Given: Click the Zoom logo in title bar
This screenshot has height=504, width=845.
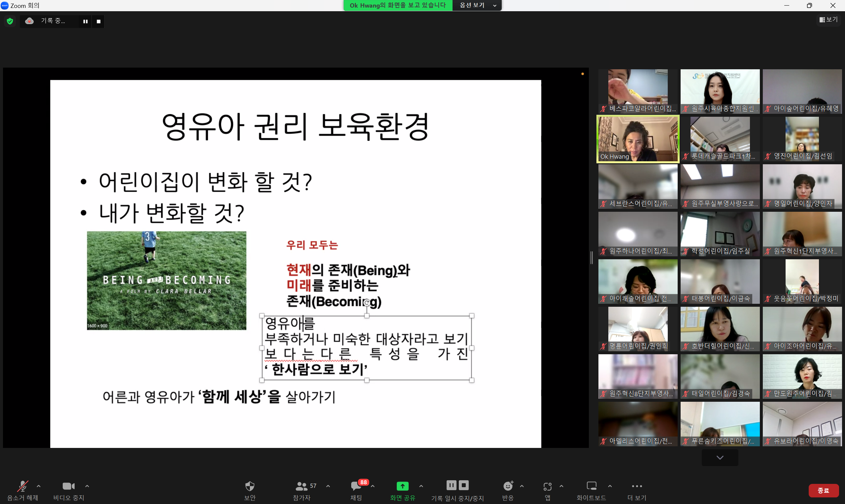Looking at the screenshot, I should point(5,5).
